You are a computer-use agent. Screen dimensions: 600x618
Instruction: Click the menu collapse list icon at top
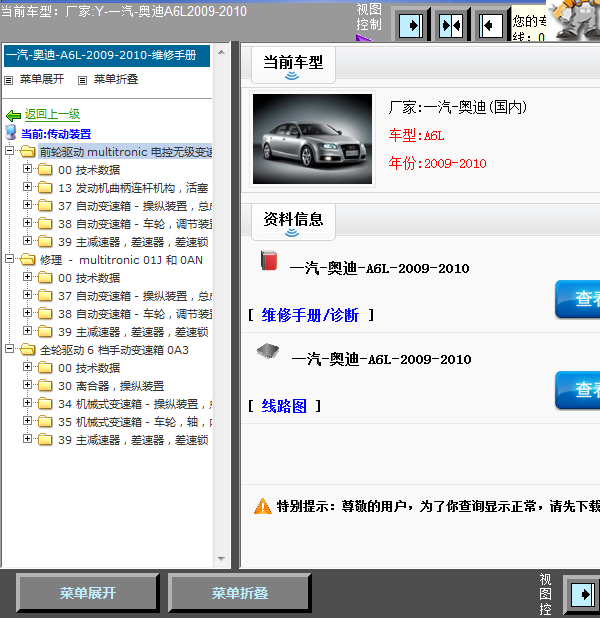pyautogui.click(x=82, y=80)
